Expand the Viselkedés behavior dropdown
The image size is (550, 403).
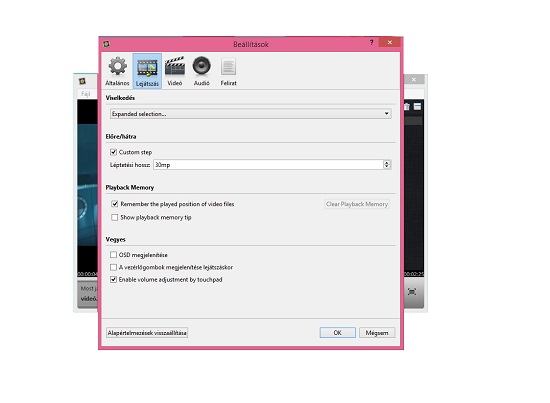250,114
